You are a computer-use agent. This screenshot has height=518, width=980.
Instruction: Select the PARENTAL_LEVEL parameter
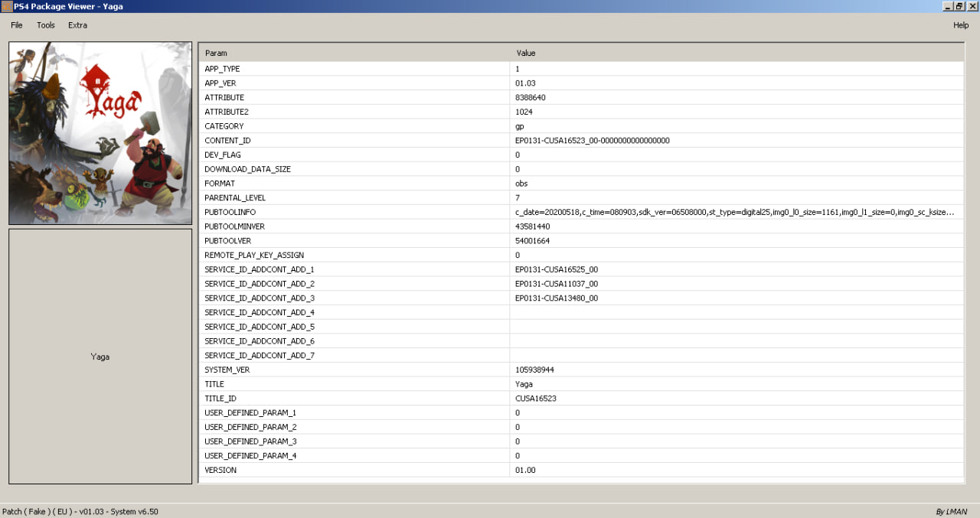[x=235, y=198]
